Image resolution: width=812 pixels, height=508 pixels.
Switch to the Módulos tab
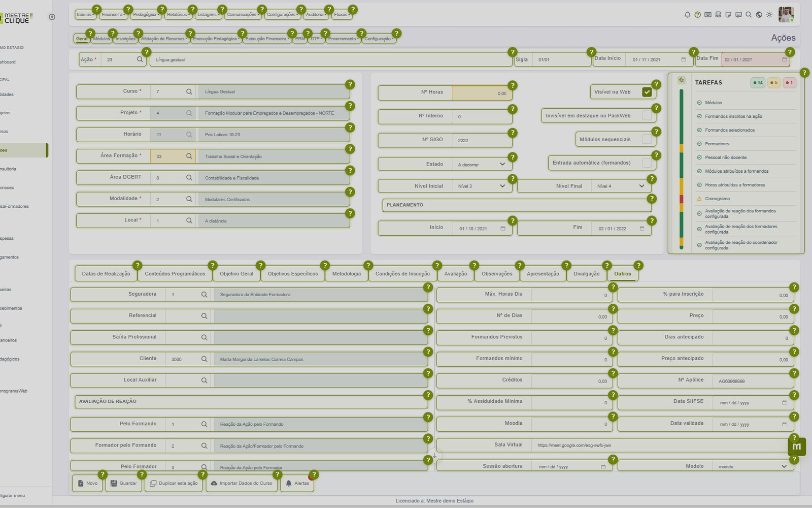point(101,39)
